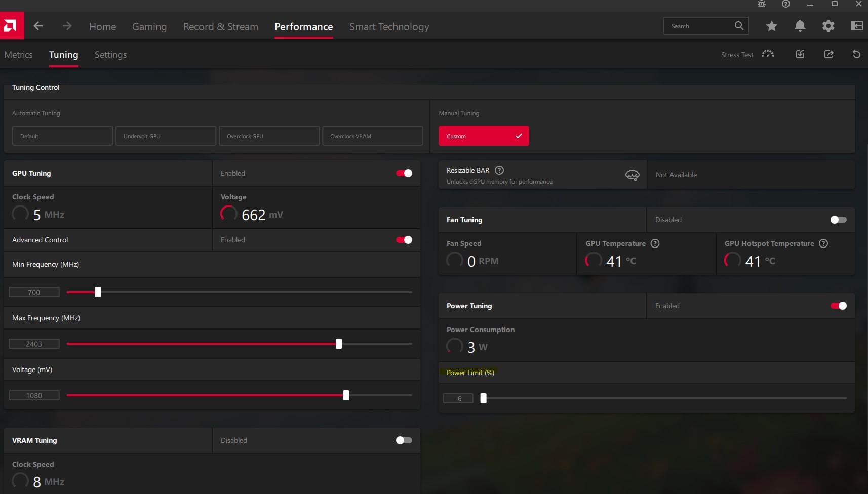
Task: Select the Undervolt GPU preset
Action: pos(166,136)
